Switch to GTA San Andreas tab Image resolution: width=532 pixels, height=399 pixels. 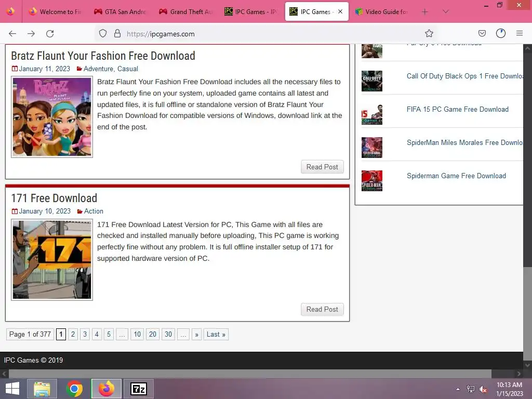click(x=119, y=12)
